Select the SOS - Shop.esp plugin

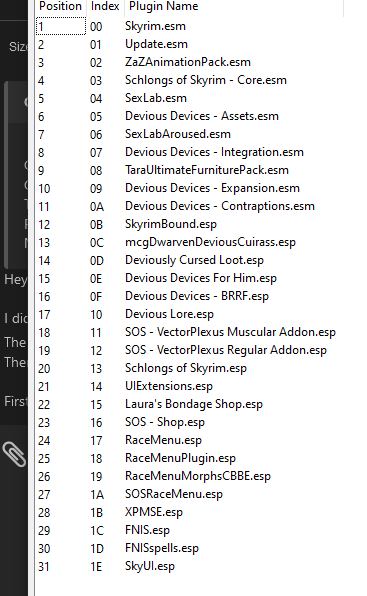pos(165,422)
